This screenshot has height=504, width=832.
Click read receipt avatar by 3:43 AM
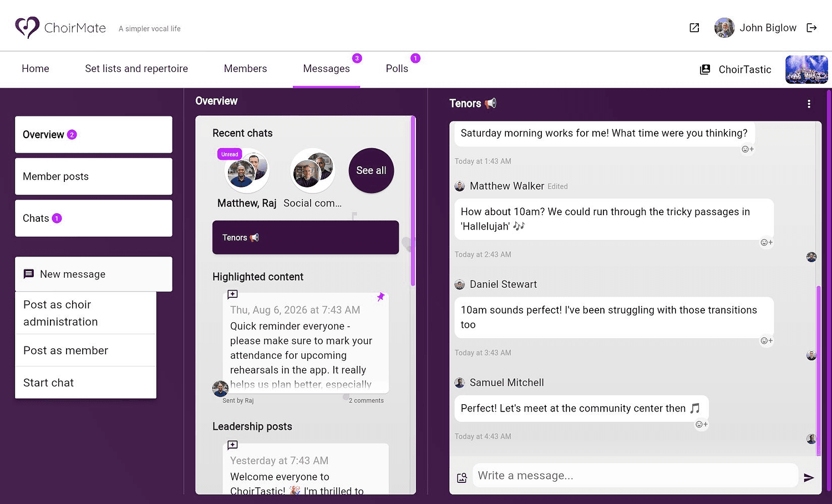[811, 355]
